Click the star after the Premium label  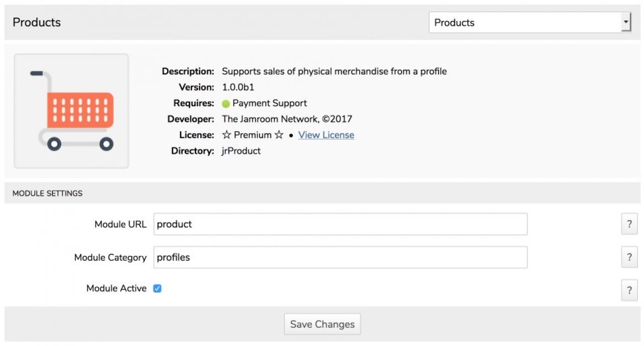click(x=279, y=135)
